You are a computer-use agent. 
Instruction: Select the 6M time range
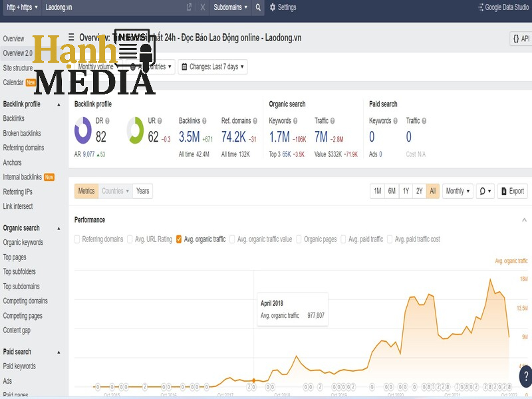[x=392, y=191]
